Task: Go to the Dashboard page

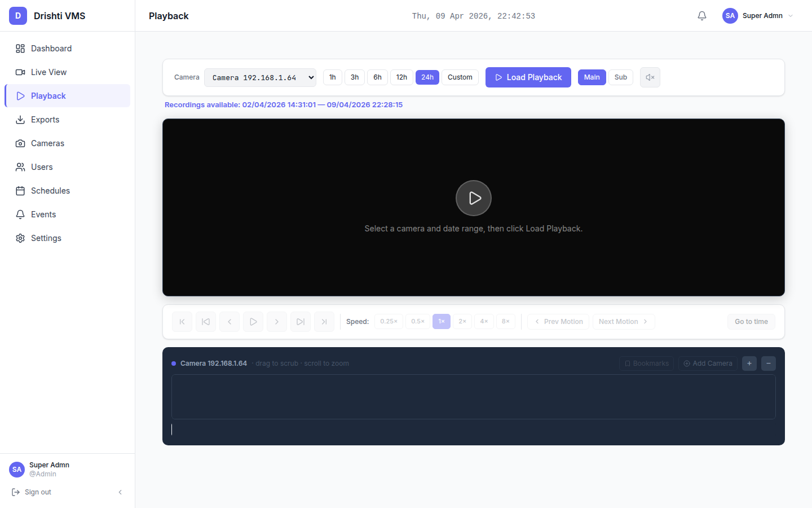Action: [50, 48]
